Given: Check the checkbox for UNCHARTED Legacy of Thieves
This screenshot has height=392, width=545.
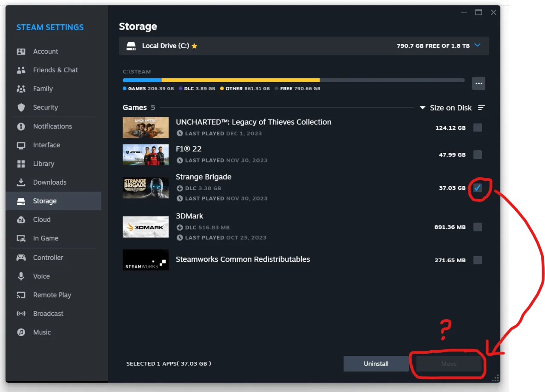Looking at the screenshot, I should [x=477, y=127].
